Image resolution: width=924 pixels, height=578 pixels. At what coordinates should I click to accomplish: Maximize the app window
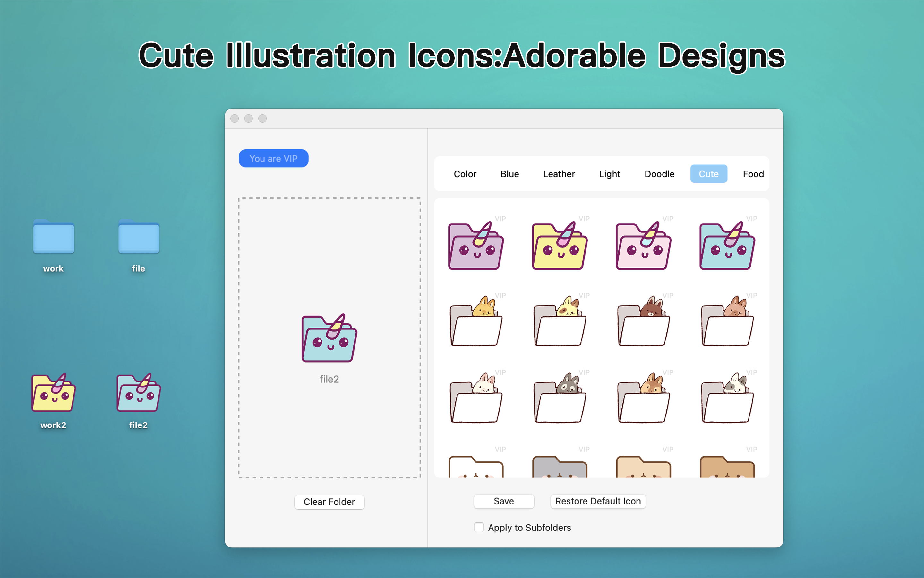click(x=262, y=118)
